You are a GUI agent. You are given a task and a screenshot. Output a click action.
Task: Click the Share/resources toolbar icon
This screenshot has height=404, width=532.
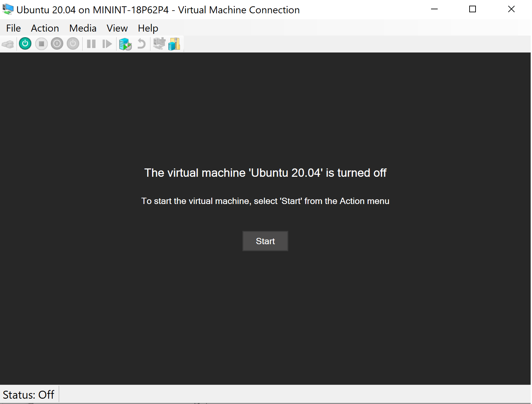pyautogui.click(x=174, y=44)
